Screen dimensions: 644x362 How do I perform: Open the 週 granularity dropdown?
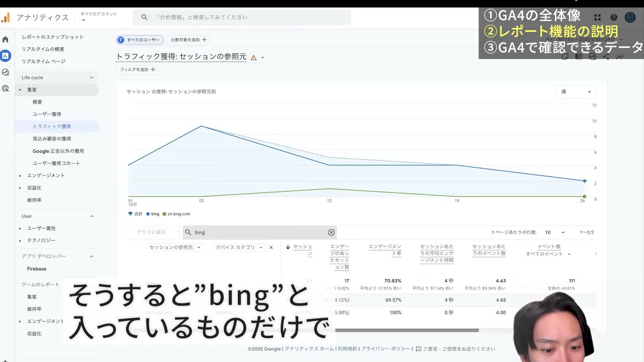[x=576, y=92]
